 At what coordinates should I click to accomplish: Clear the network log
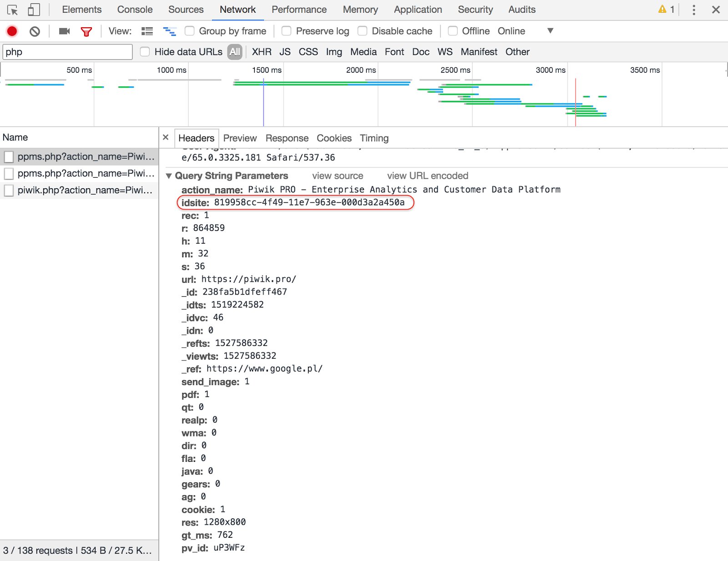(x=35, y=31)
